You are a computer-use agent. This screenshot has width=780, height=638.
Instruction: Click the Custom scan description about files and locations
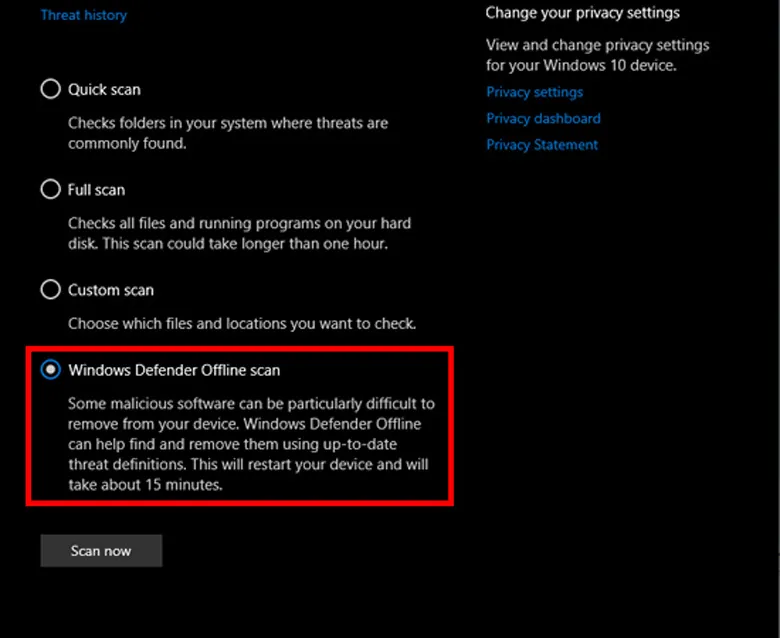(x=242, y=324)
